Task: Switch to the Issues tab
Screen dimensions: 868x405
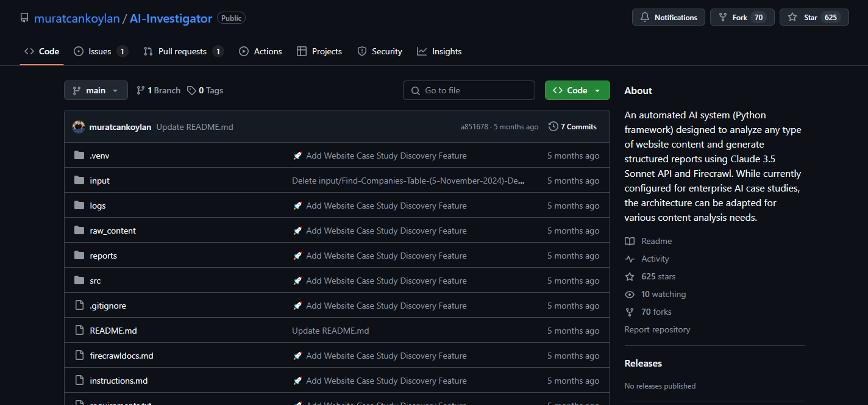Action: (101, 51)
